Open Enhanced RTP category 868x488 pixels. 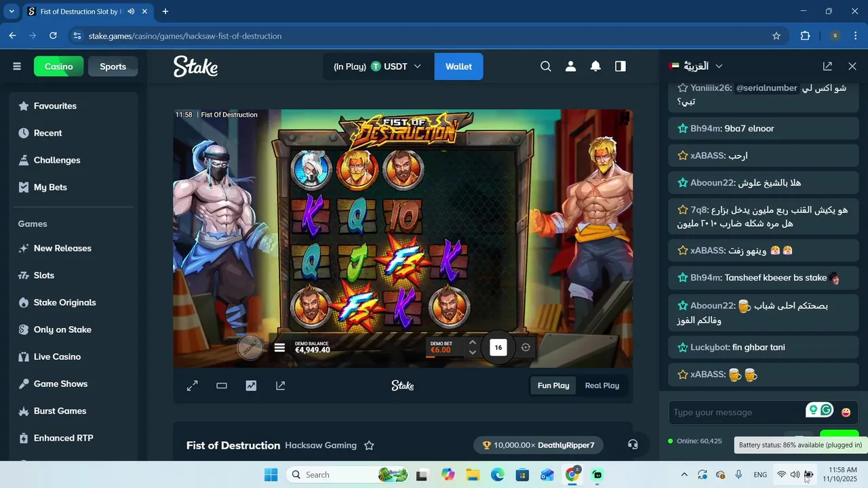[75, 438]
